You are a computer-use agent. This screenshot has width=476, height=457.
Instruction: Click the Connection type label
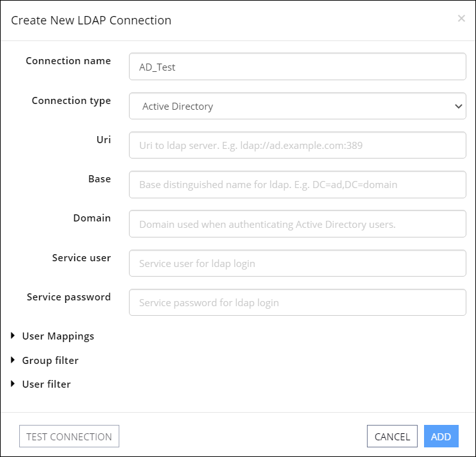pyautogui.click(x=71, y=101)
